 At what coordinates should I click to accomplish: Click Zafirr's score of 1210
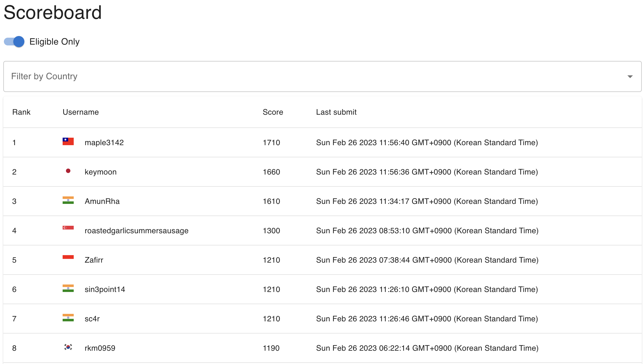271,260
